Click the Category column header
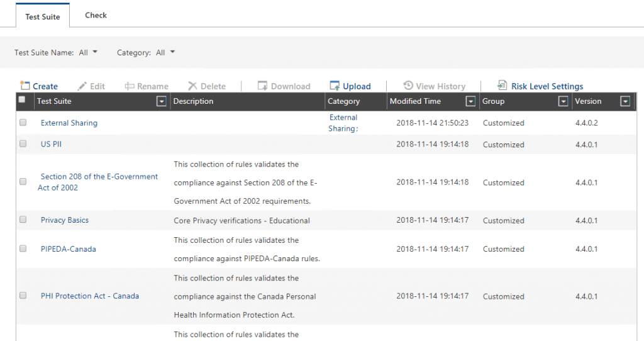The image size is (644, 341). pos(344,101)
